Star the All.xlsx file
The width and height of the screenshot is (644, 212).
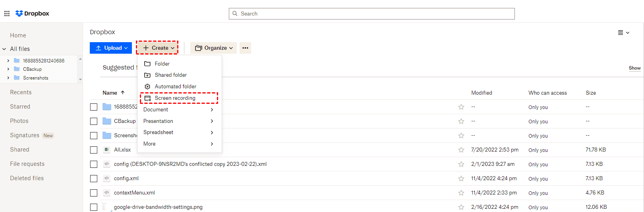point(461,150)
